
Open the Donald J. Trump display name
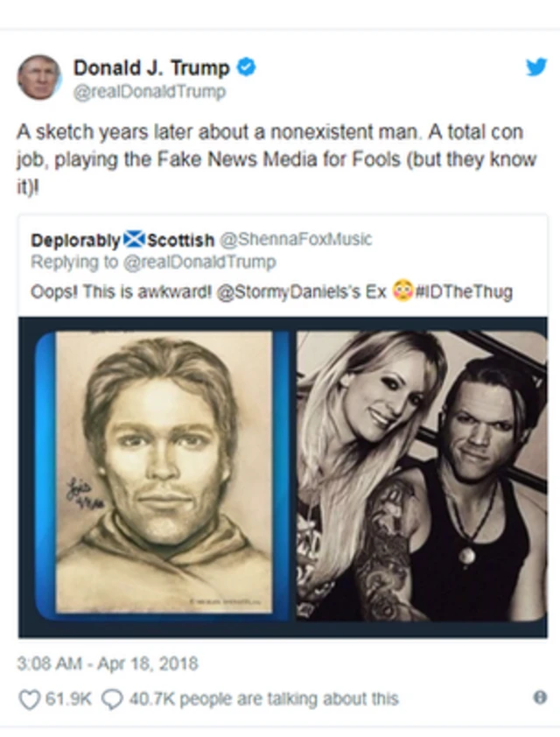[150, 67]
